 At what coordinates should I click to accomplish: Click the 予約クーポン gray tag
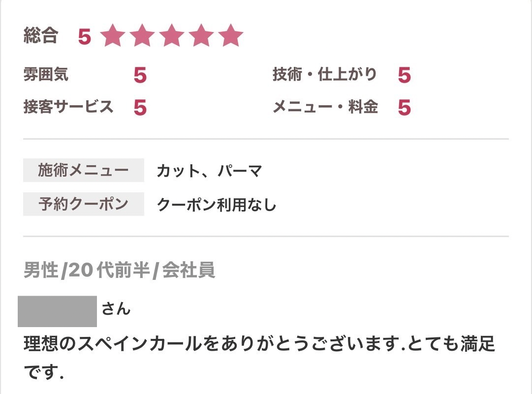click(84, 204)
